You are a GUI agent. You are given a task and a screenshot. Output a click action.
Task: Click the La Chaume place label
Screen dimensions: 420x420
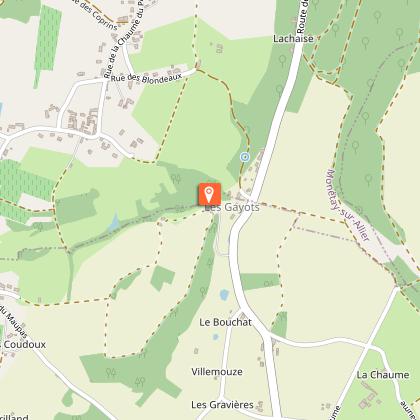point(383,375)
